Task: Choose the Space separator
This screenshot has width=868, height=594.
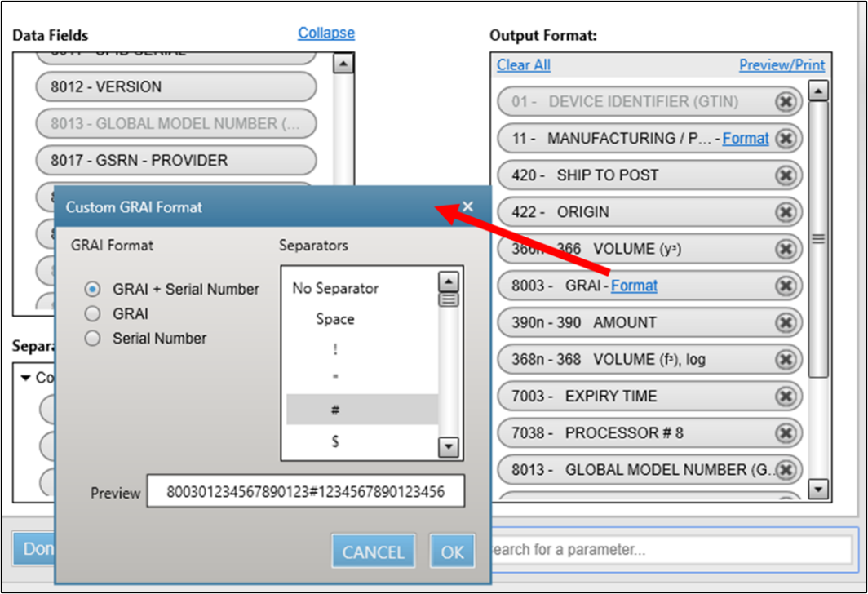Action: point(335,319)
